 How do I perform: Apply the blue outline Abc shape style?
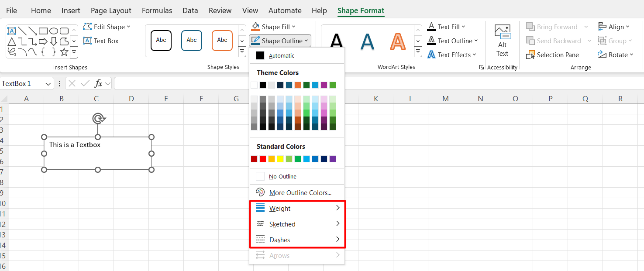click(x=192, y=41)
